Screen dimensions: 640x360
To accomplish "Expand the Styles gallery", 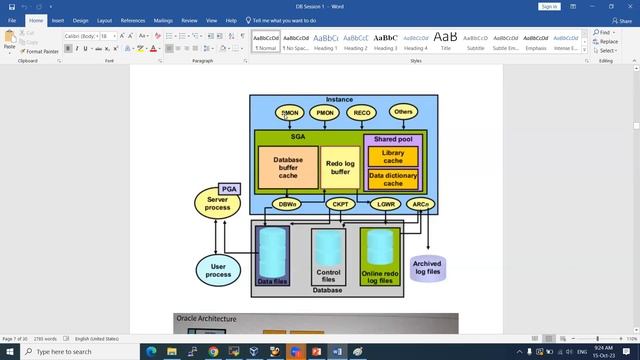I will (584, 49).
